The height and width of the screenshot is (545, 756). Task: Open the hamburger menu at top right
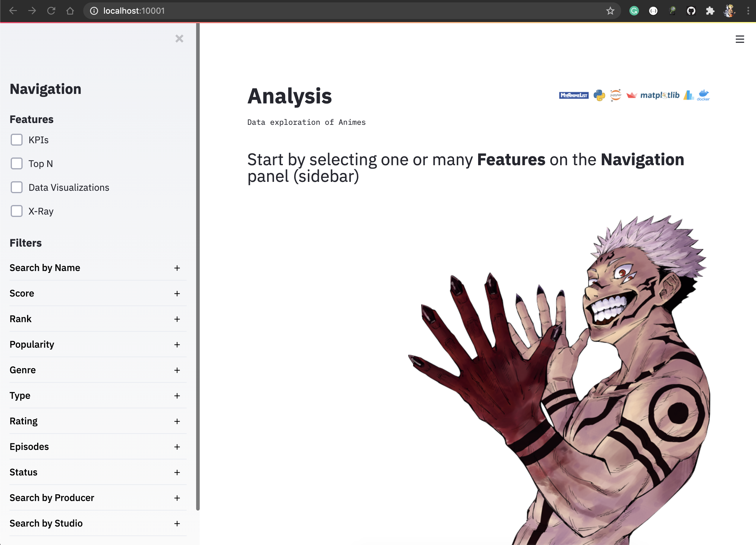(739, 39)
